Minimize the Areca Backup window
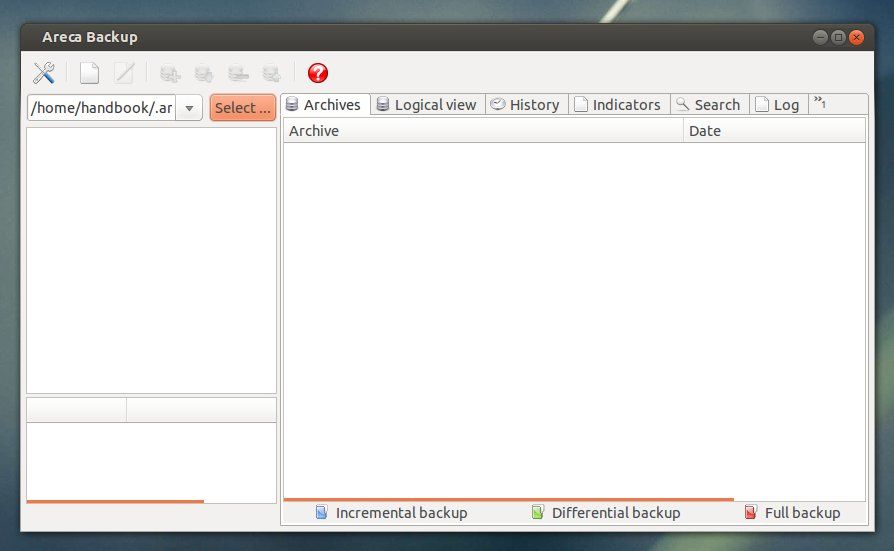Image resolution: width=894 pixels, height=551 pixels. point(820,38)
